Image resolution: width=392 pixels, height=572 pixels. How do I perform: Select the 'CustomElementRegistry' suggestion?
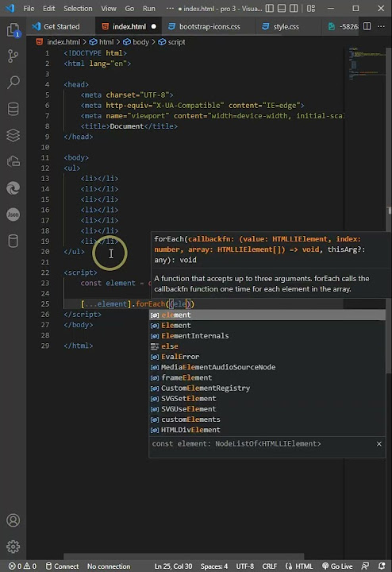pos(267,388)
